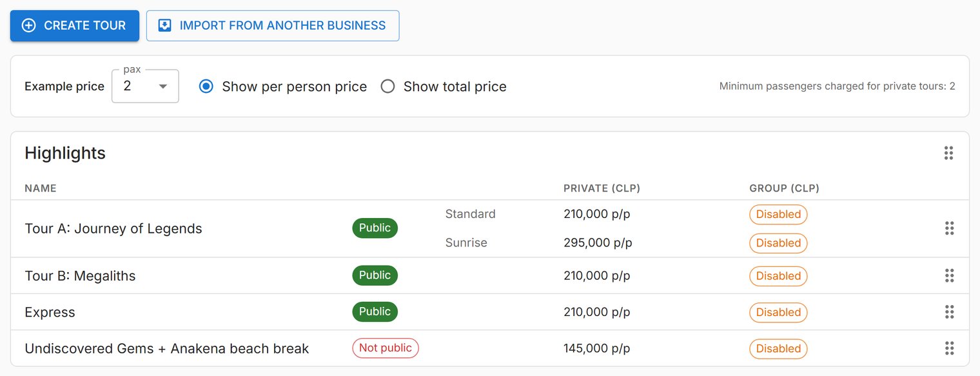Image resolution: width=980 pixels, height=376 pixels.
Task: Click the 295,000 p/p Sunrise price
Action: tap(598, 243)
